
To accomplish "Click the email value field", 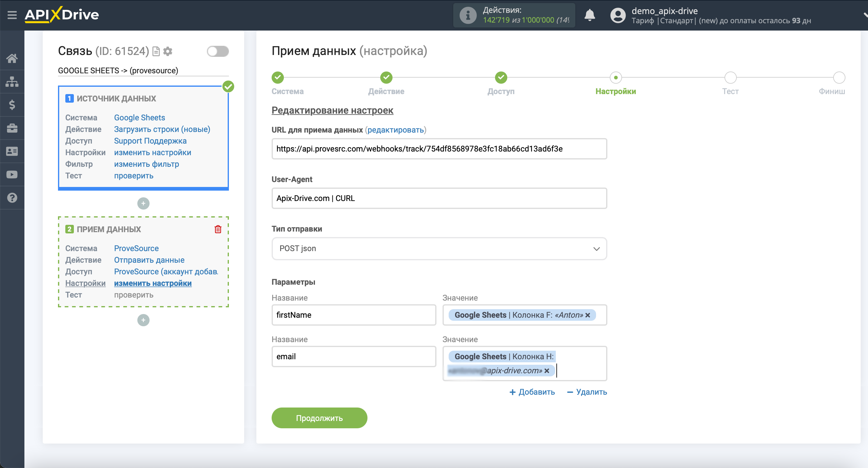I will 524,364.
